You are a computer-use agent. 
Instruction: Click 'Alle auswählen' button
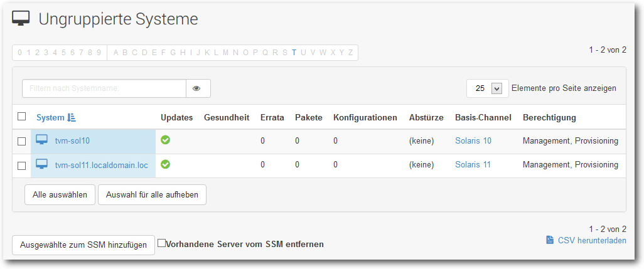coord(60,194)
